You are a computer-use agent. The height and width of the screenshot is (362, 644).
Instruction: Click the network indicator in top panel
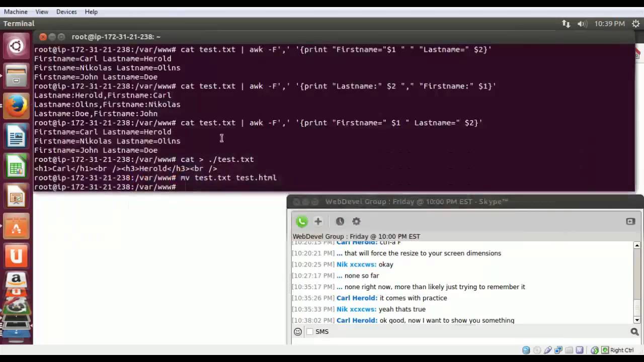pos(566,24)
